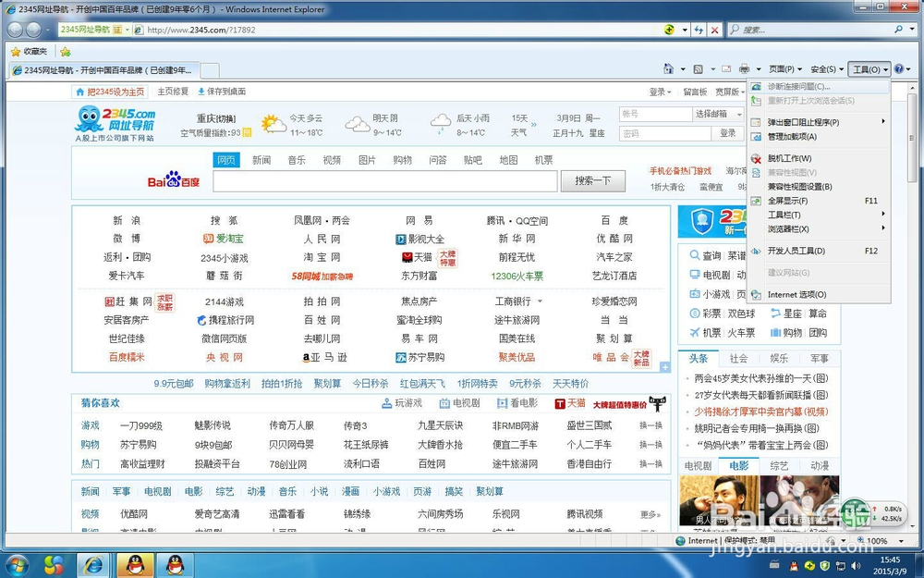This screenshot has height=578, width=924.
Task: Expand the 弹出窗口阻止程序(P) submenu
Action: (819, 122)
